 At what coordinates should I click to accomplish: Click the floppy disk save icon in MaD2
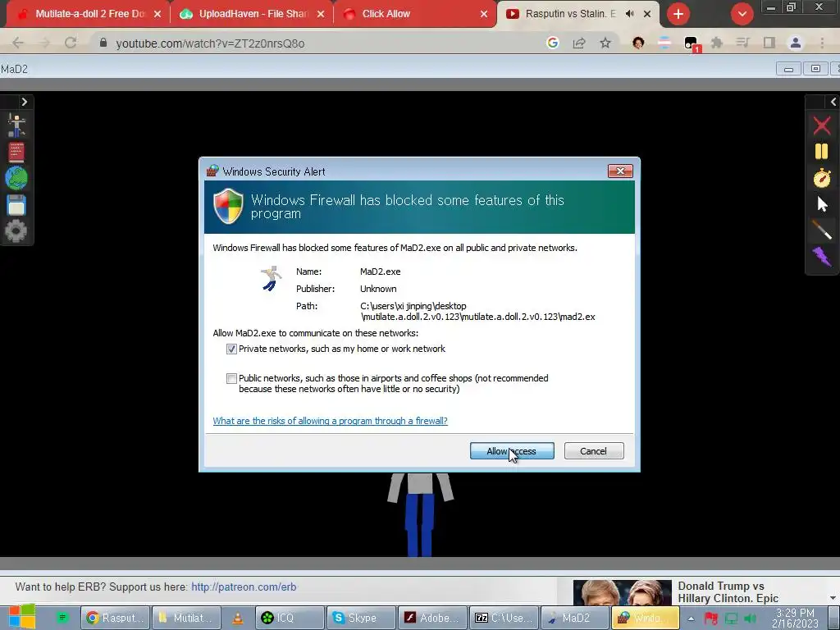point(16,205)
